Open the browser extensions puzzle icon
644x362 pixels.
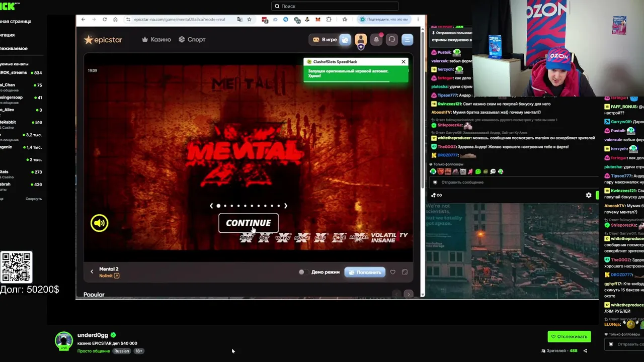[329, 20]
